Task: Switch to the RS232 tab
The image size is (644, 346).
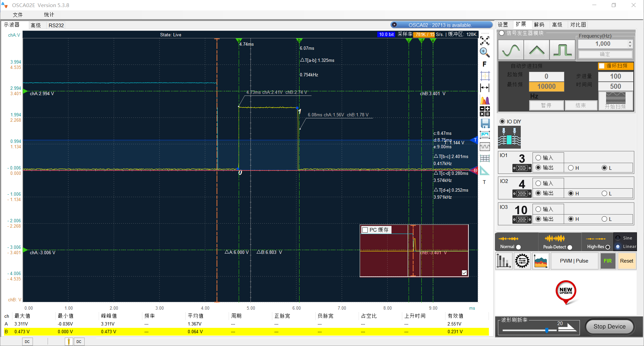Action: click(56, 25)
